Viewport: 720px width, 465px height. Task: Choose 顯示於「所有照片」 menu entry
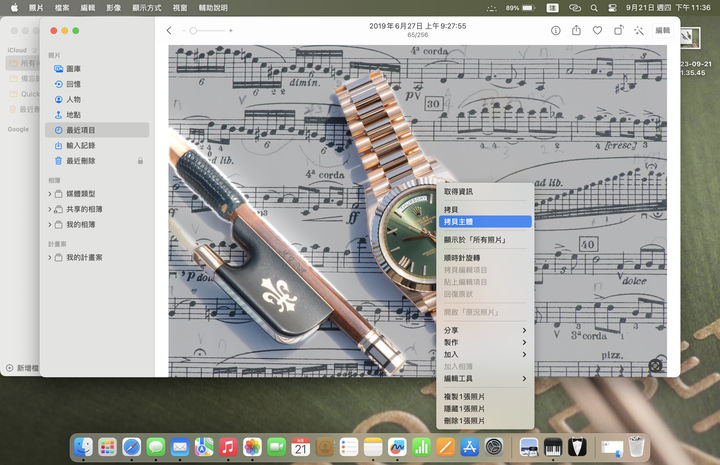pos(485,240)
